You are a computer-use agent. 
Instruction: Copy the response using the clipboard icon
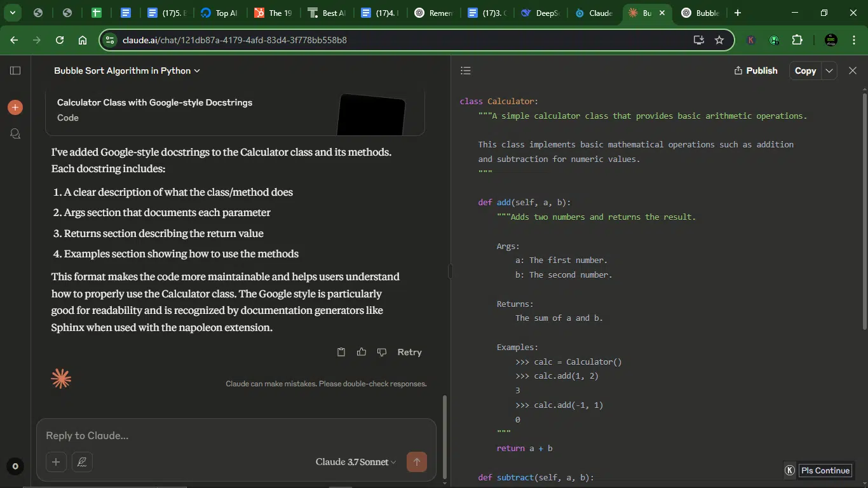pos(341,352)
